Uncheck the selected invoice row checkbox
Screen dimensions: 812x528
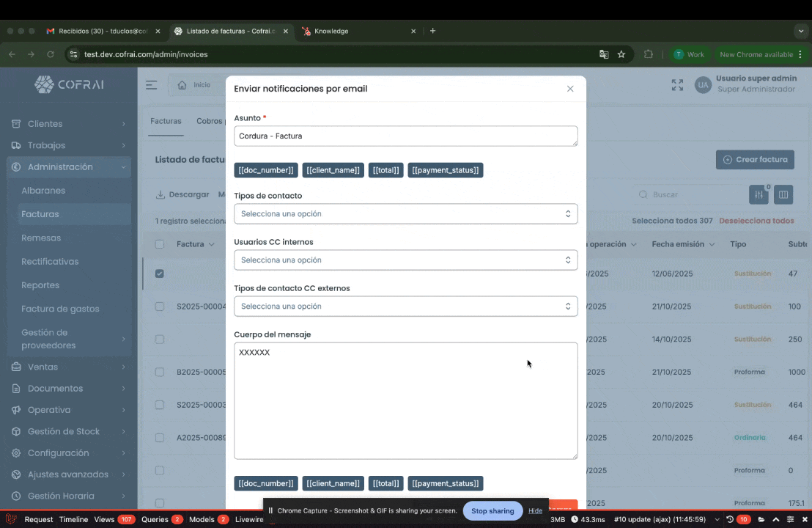(x=160, y=274)
